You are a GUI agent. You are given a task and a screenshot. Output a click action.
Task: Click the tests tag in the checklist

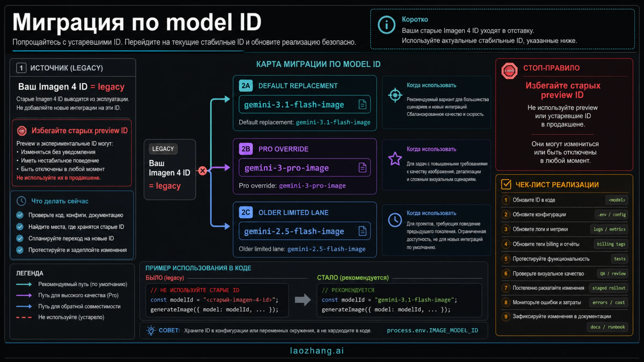pos(620,259)
